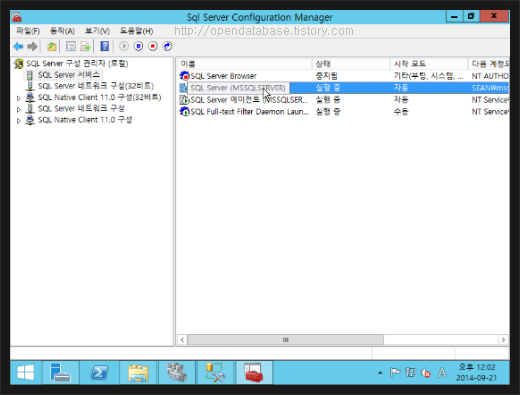Select SQL Server 서비스 tree item
520x395 pixels.
click(x=69, y=75)
